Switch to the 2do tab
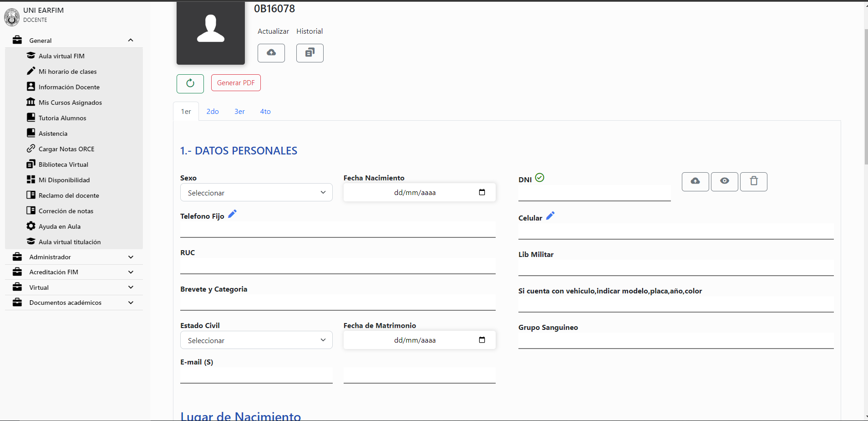This screenshot has height=421, width=868. pos(212,111)
